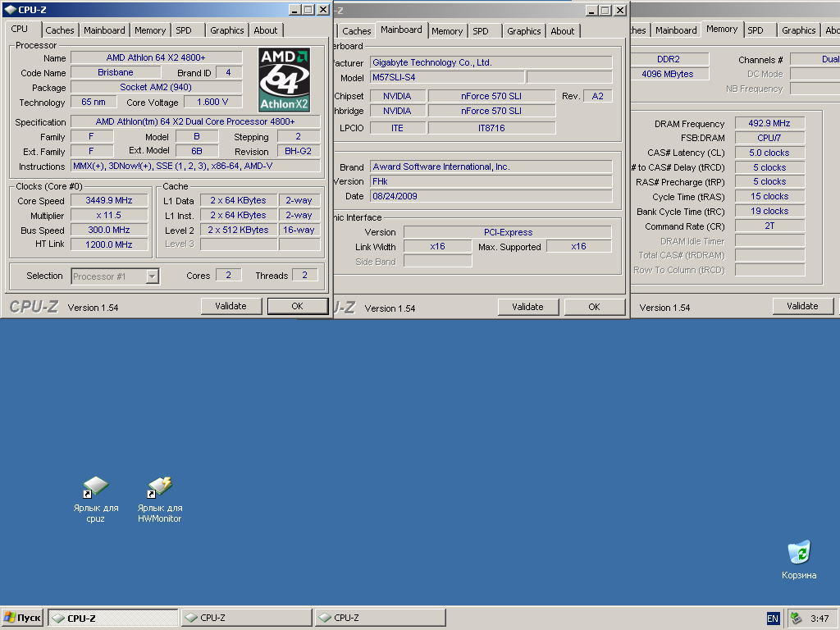Click CPU-Z title bar icon in first window

pos(10,10)
